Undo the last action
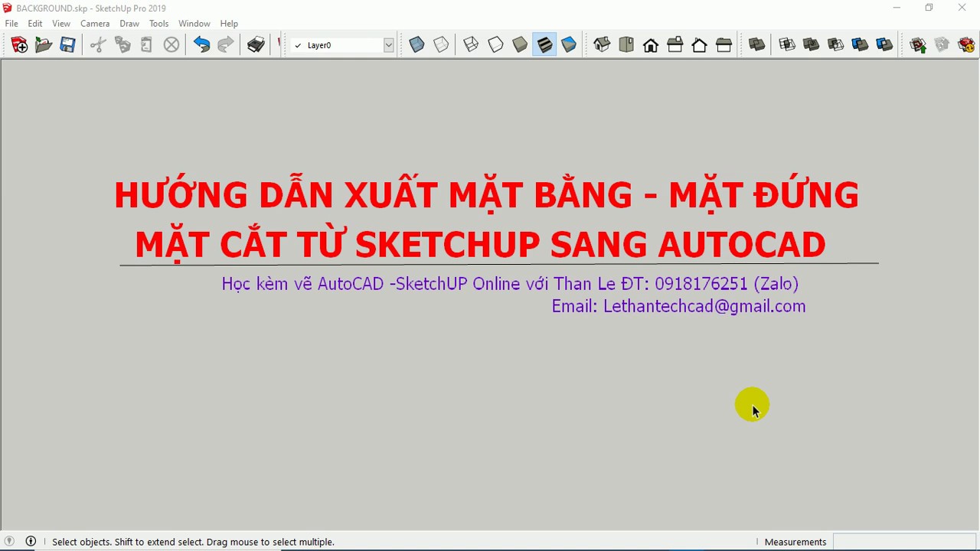The width and height of the screenshot is (980, 551). point(201,45)
